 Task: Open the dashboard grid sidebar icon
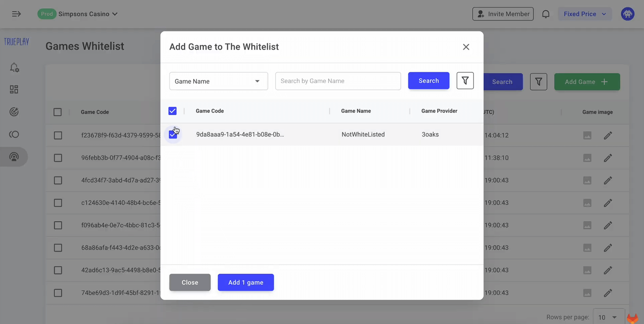[14, 89]
